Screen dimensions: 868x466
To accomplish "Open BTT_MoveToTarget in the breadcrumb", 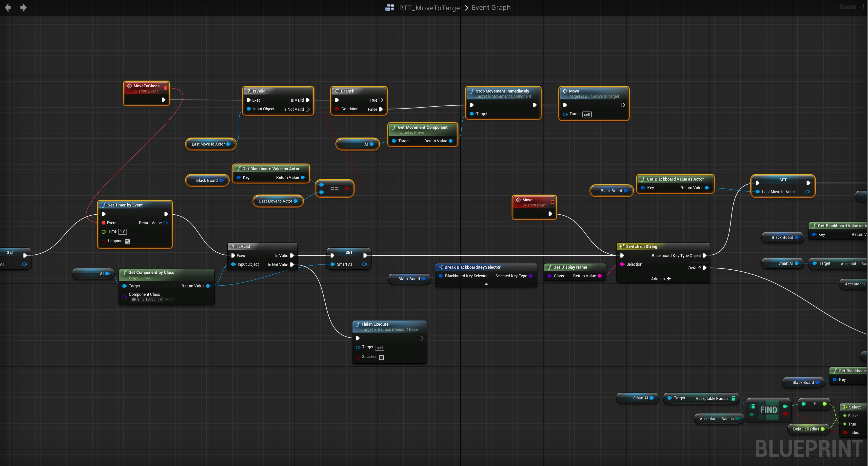I will (430, 8).
